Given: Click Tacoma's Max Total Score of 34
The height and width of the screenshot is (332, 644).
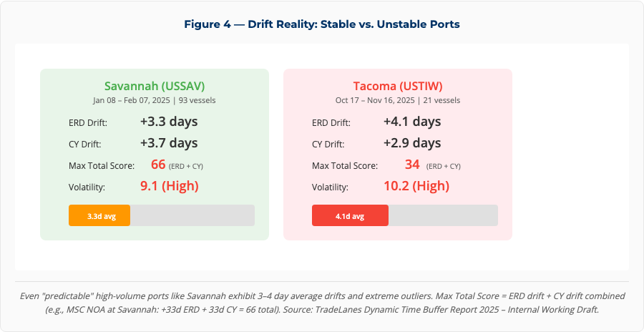Looking at the screenshot, I should (x=412, y=165).
